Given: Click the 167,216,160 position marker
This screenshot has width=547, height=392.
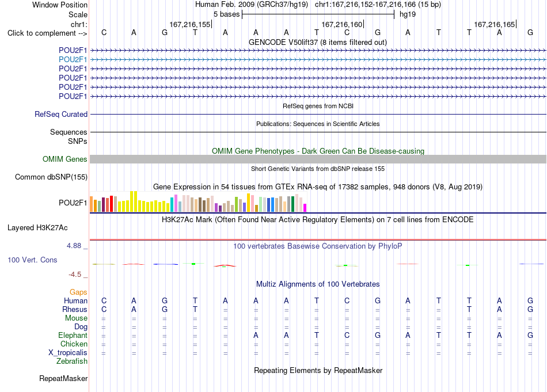Looking at the screenshot, I should pyautogui.click(x=343, y=24).
